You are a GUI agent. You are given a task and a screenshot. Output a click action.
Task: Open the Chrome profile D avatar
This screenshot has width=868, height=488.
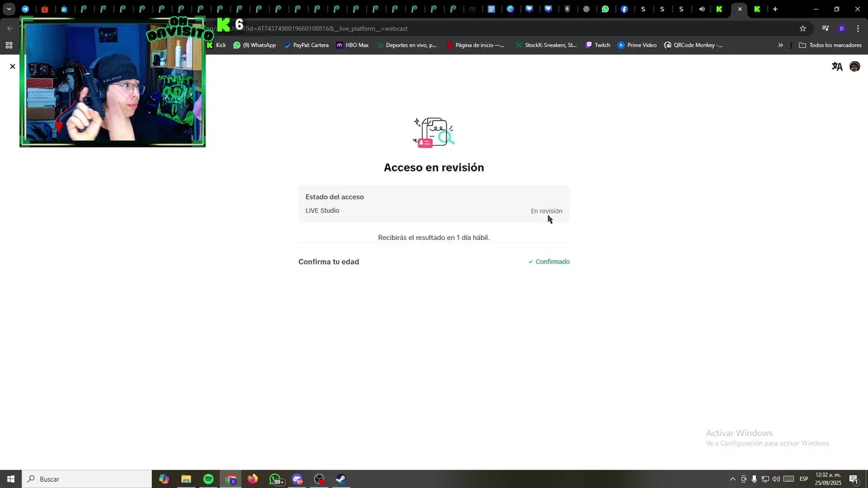click(x=842, y=28)
